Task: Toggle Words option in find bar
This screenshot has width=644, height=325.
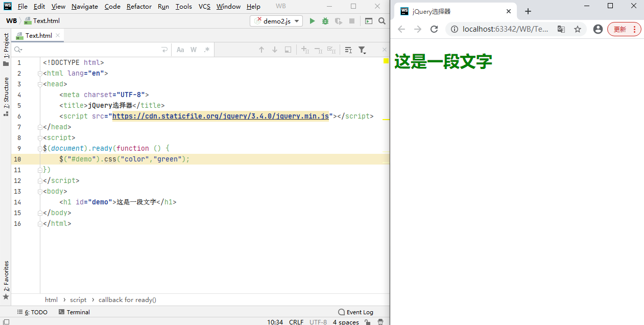Action: pyautogui.click(x=194, y=50)
